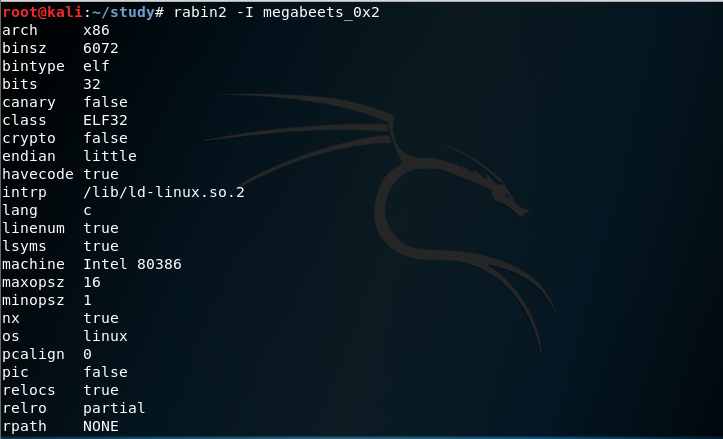Click the 'relocs' field label
Image resolution: width=723 pixels, height=439 pixels.
tap(29, 390)
